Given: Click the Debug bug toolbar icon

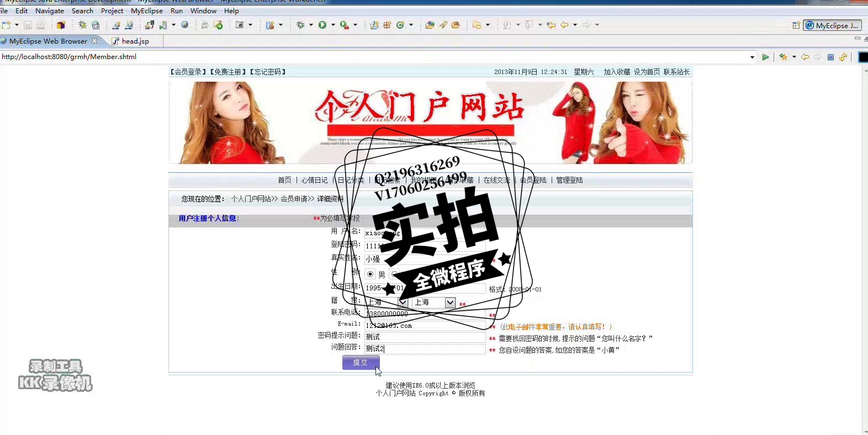Looking at the screenshot, I should [x=300, y=25].
